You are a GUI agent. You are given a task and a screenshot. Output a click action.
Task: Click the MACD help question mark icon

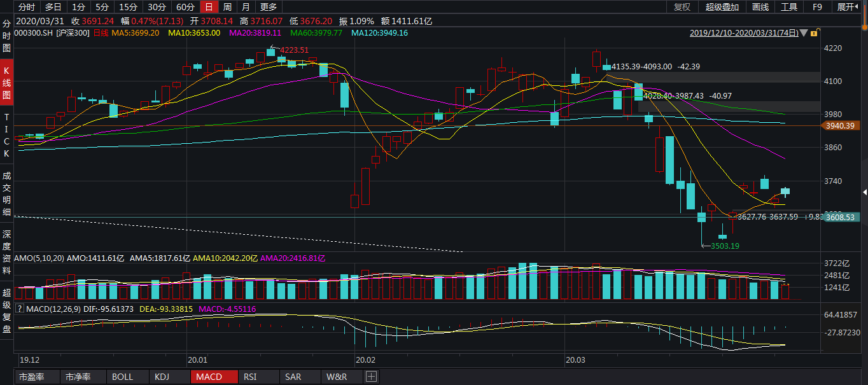click(19, 309)
